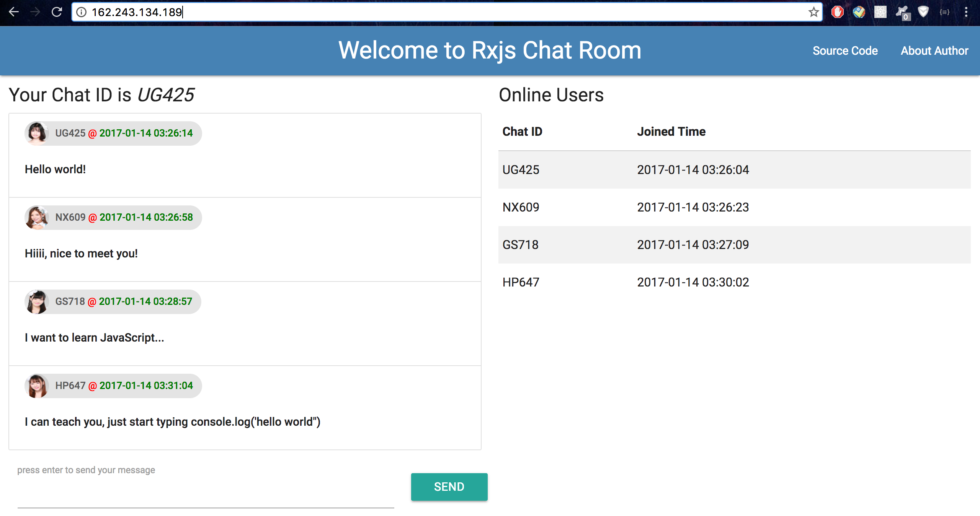View site information icon in address bar

81,12
